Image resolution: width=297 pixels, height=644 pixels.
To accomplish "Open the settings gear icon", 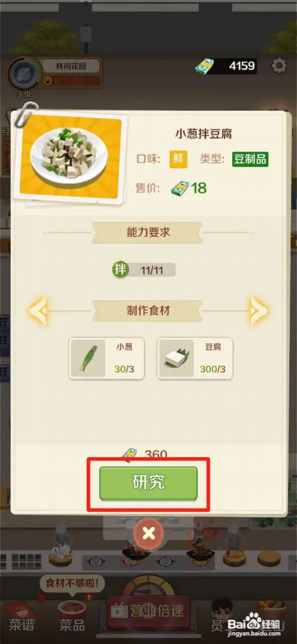I will [x=279, y=65].
